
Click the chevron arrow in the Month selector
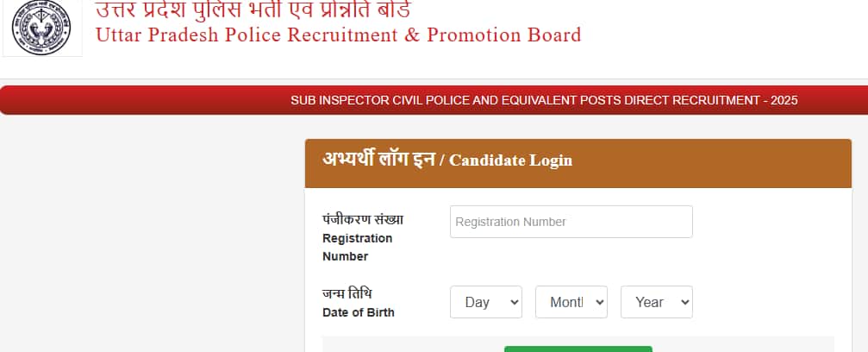tap(600, 302)
